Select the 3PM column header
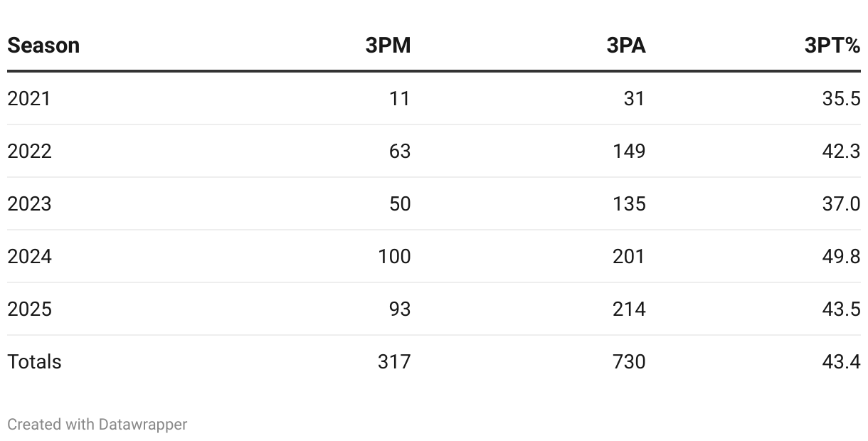Screen dimensions: 868x441 [388, 46]
